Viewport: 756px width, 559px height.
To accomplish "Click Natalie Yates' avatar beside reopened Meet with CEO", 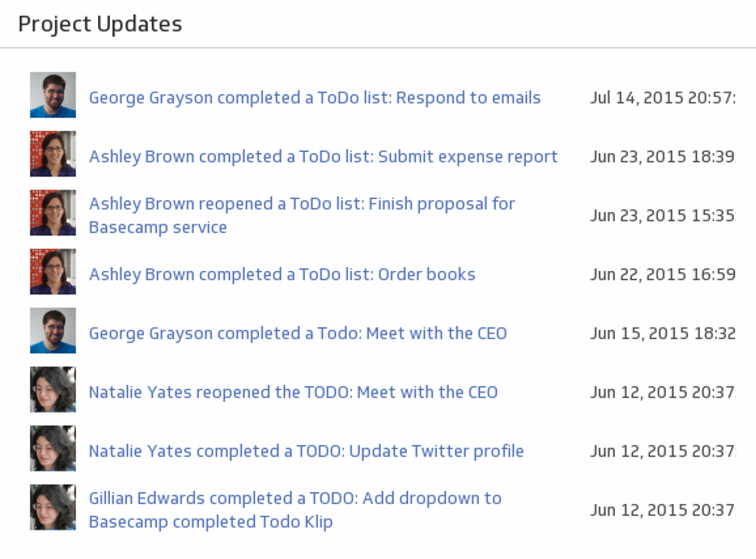I will (x=53, y=390).
